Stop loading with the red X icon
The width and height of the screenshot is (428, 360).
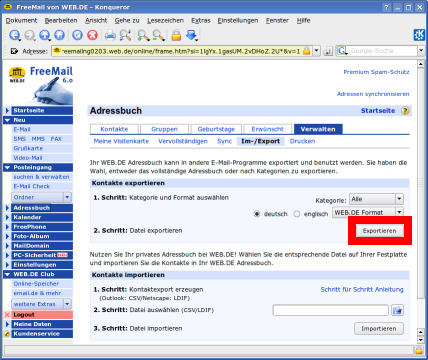pos(92,35)
